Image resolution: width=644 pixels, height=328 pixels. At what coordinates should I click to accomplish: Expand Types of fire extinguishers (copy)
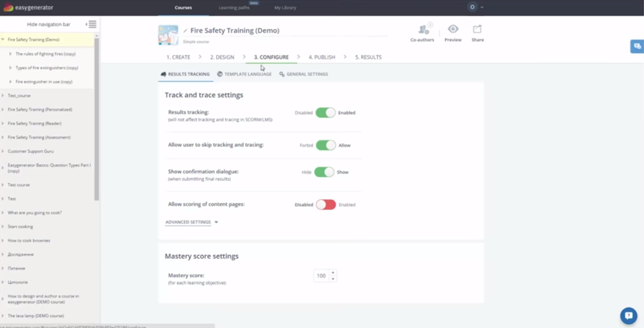pyautogui.click(x=10, y=68)
